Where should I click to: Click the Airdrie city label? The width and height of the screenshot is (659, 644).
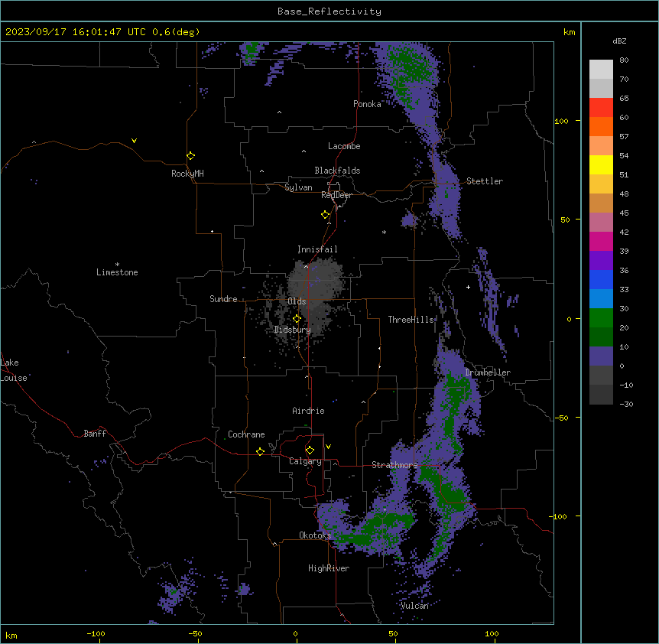tap(309, 411)
